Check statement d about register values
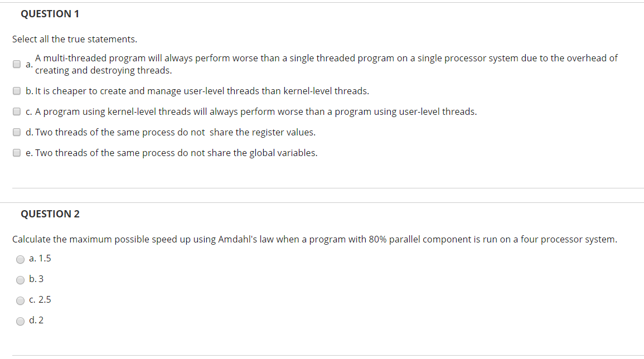Screen dimensions: 644x359 click(16, 132)
